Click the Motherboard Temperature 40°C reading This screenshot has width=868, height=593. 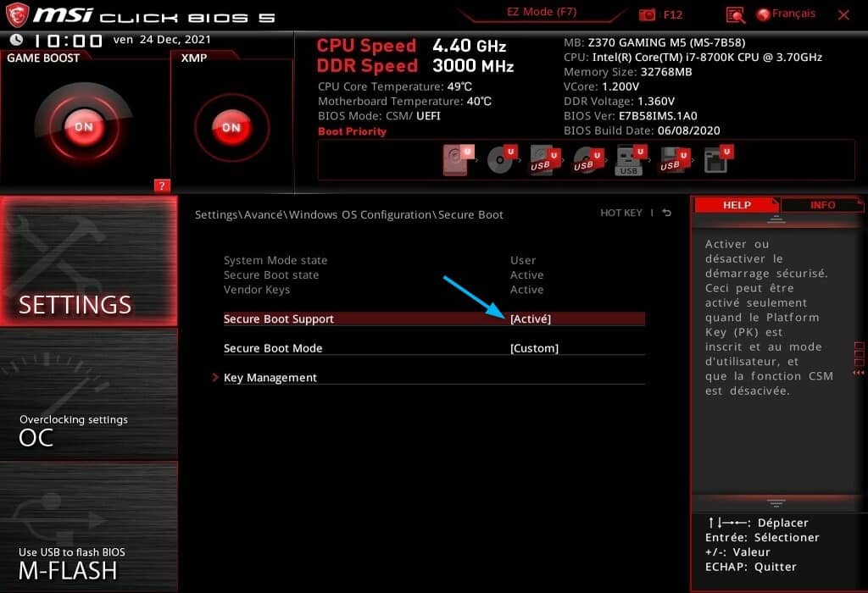(x=404, y=101)
